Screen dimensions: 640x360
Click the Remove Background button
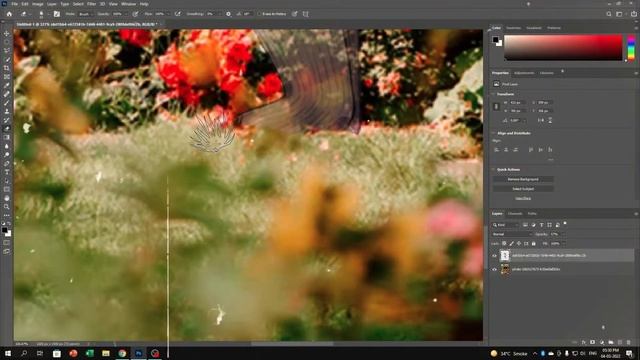click(x=523, y=179)
